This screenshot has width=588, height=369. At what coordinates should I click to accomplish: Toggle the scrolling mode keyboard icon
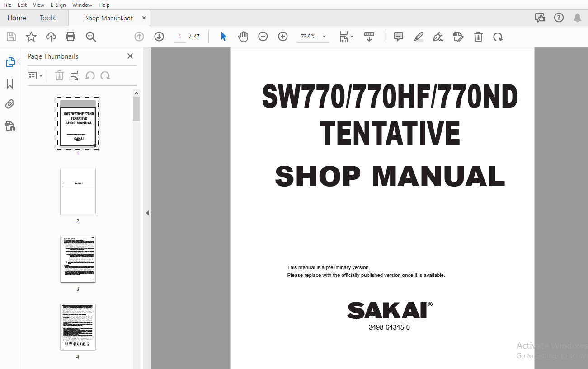[369, 37]
